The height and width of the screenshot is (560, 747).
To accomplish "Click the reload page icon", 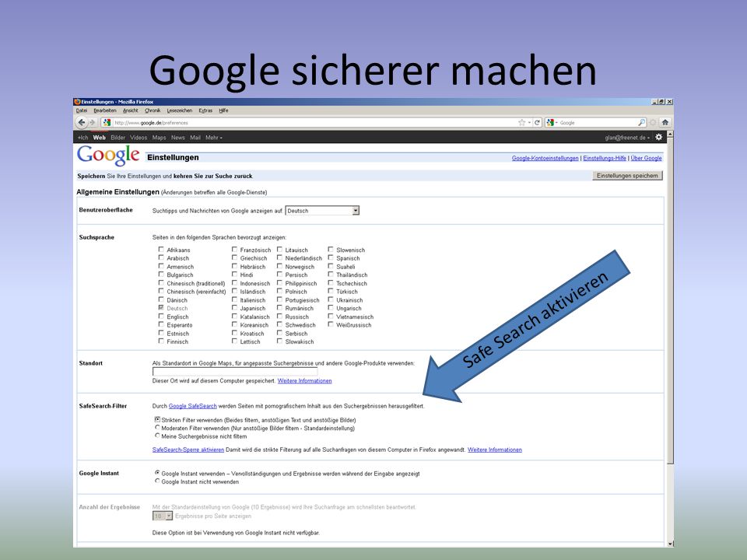I will 537,122.
